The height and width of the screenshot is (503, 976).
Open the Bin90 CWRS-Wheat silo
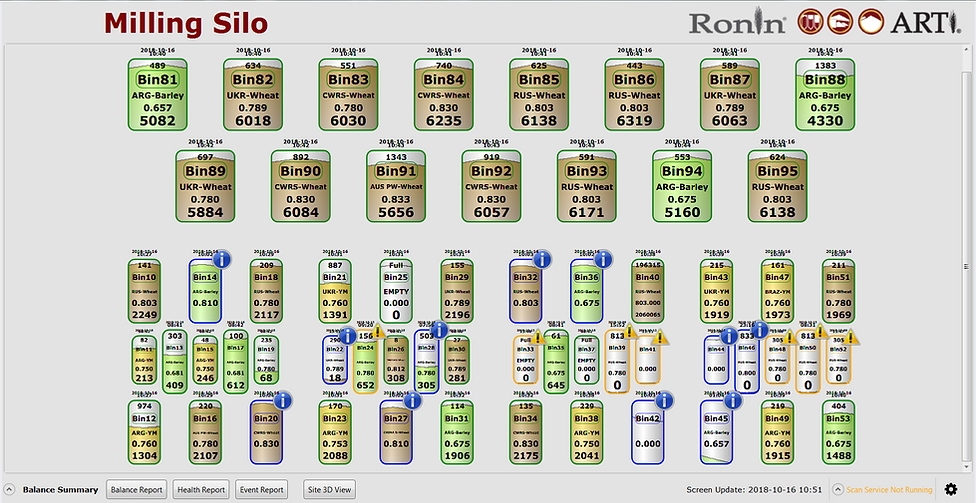(301, 186)
